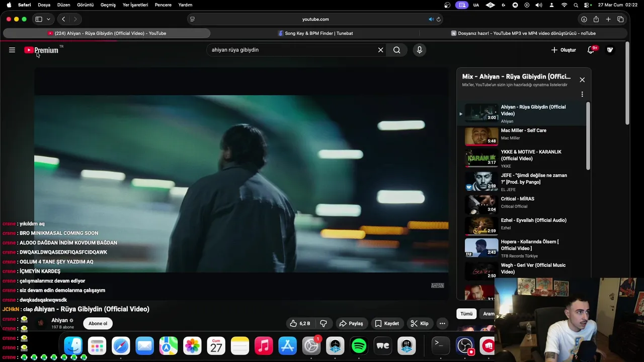Open the account avatar menu
Image resolution: width=644 pixels, height=362 pixels.
610,50
